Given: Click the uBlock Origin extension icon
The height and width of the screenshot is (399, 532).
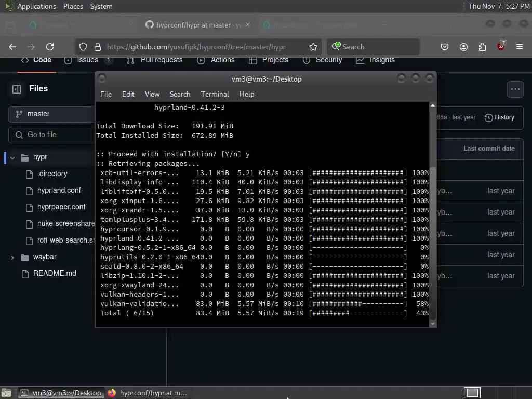Looking at the screenshot, I should [501, 46].
